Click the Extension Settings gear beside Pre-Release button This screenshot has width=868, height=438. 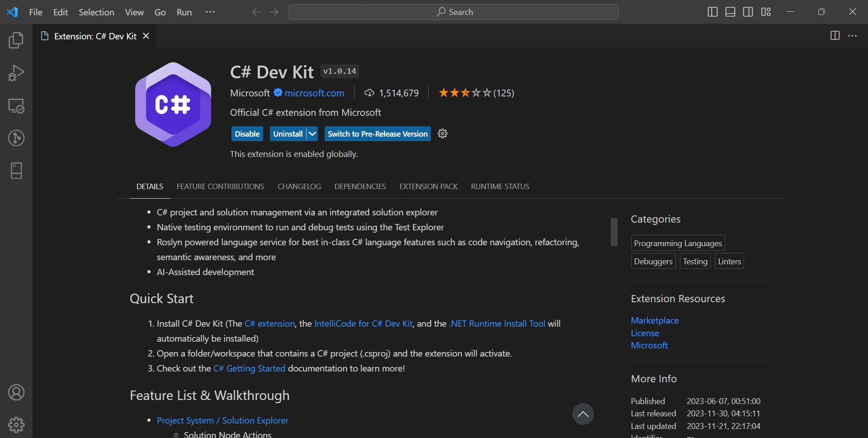click(442, 133)
